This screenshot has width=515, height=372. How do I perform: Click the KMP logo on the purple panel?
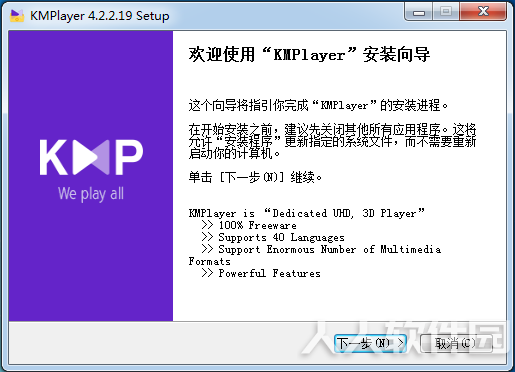[x=91, y=157]
